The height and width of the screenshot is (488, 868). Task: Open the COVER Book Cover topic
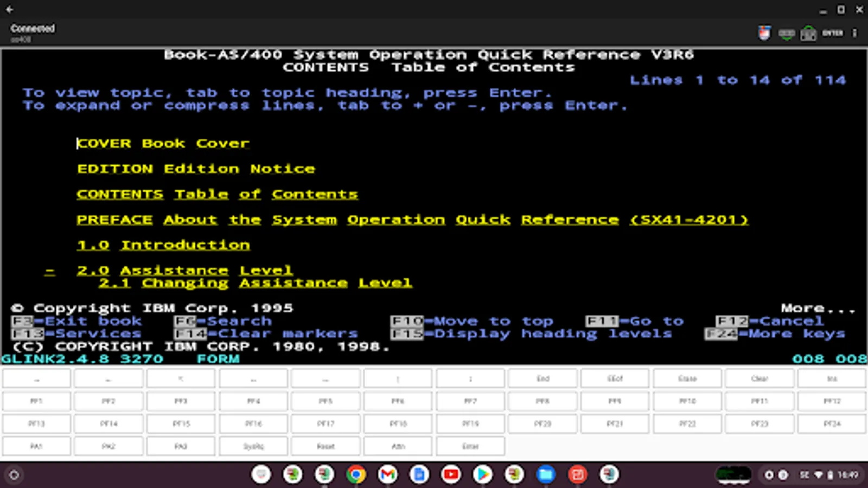click(163, 144)
